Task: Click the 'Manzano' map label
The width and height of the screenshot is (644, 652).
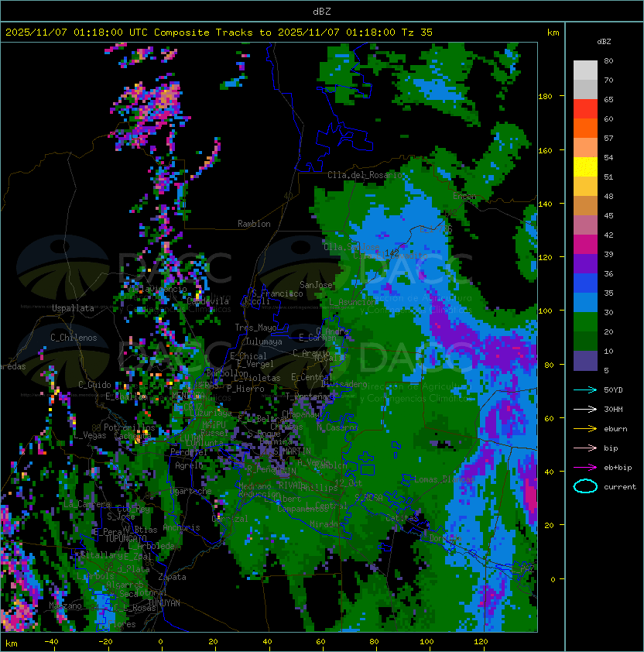Action: click(x=65, y=606)
